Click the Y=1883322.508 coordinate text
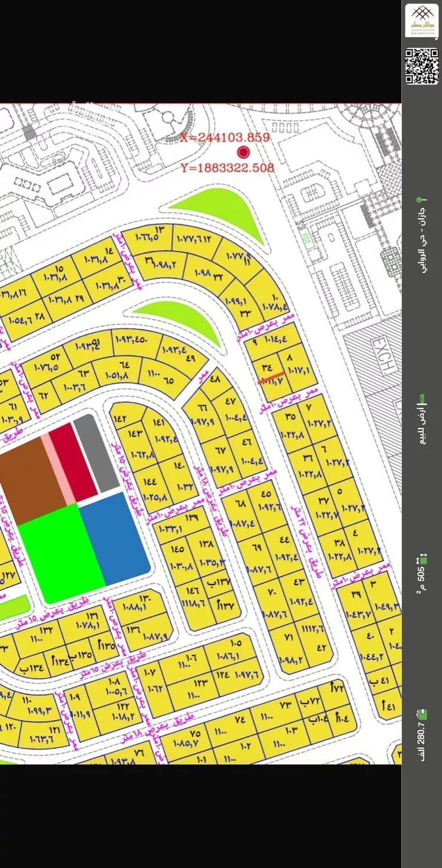 click(227, 168)
